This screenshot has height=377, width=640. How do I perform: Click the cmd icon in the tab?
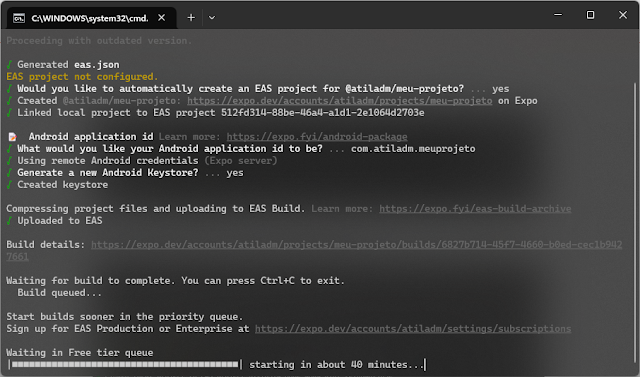(19, 18)
